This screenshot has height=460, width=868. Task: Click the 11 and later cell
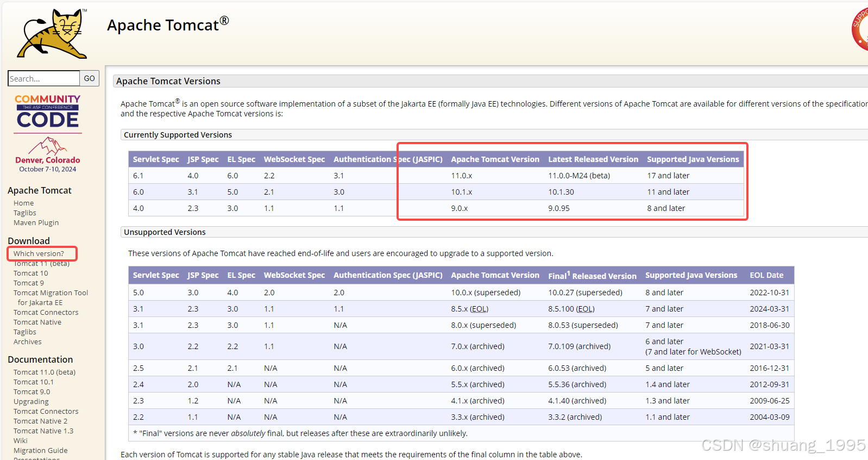668,192
